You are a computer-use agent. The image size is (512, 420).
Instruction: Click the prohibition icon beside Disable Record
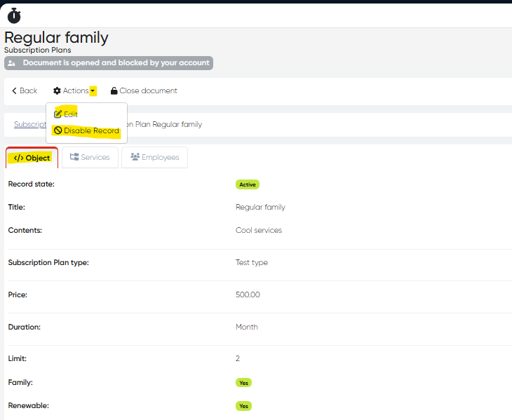[58, 131]
